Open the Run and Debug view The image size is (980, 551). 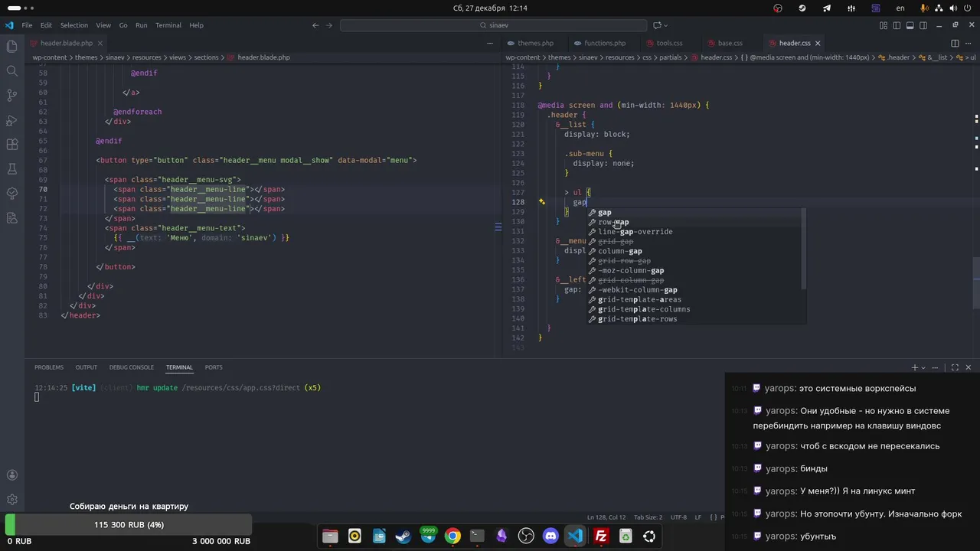[x=11, y=120]
